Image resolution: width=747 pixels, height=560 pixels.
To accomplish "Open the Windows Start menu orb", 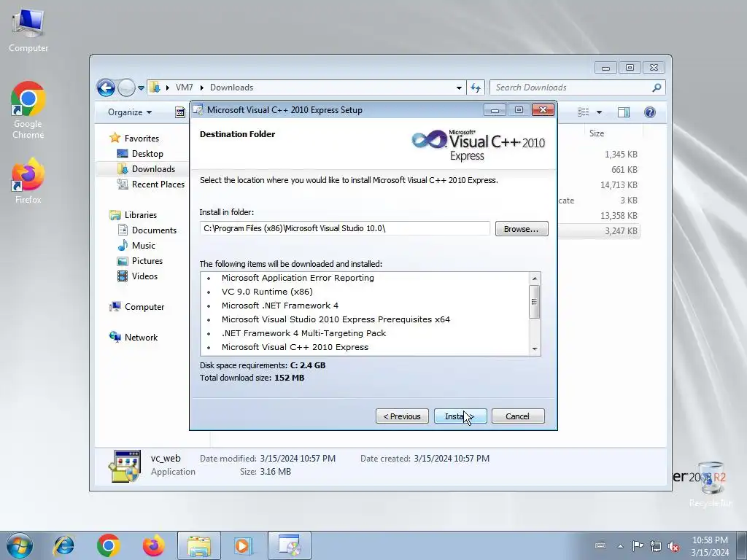I will pos(20,545).
